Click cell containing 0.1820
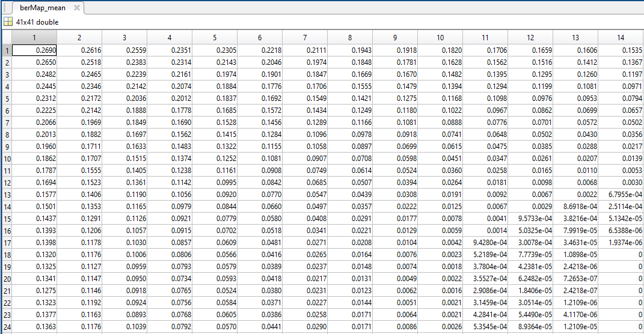Viewport: 644px width, 334px height. (440, 50)
